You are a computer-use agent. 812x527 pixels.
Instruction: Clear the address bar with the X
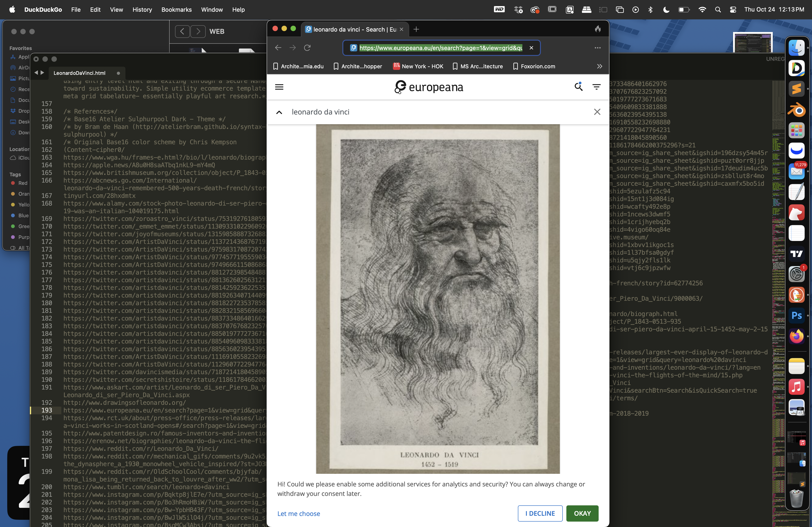coord(531,48)
